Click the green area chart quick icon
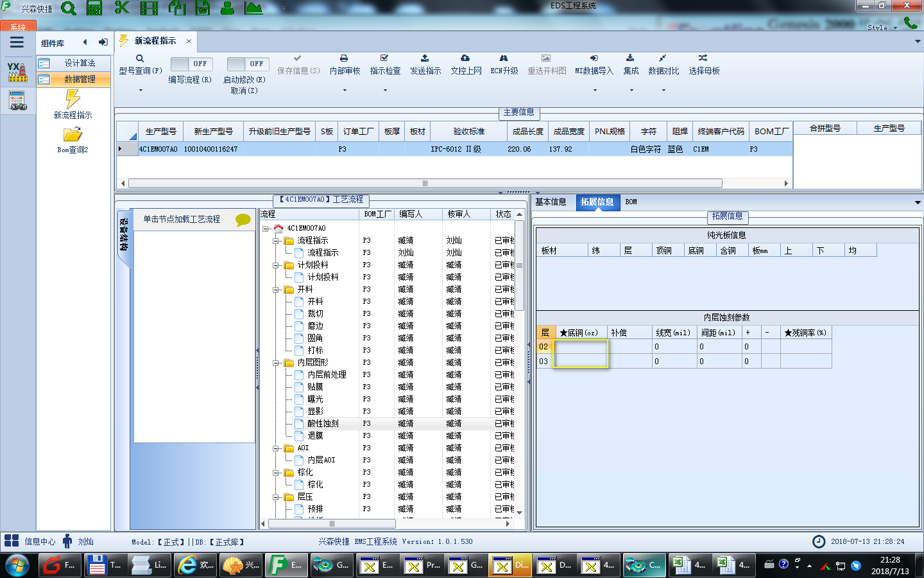Image resolution: width=924 pixels, height=578 pixels. 253,8
